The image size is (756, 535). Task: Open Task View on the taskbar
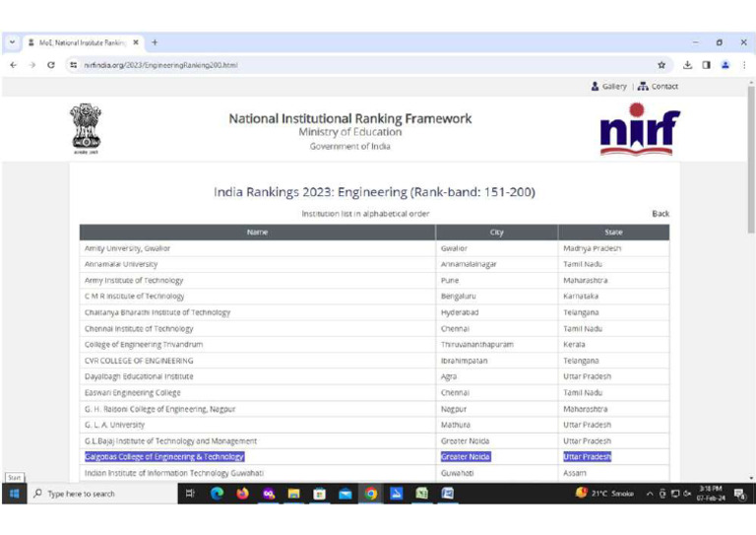click(x=190, y=494)
